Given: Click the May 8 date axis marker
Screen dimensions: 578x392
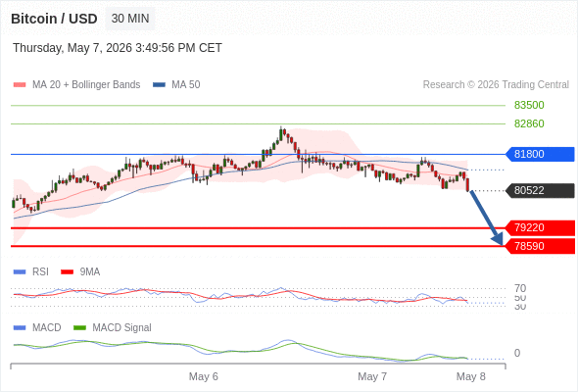Looking at the screenshot, I should (x=471, y=376).
